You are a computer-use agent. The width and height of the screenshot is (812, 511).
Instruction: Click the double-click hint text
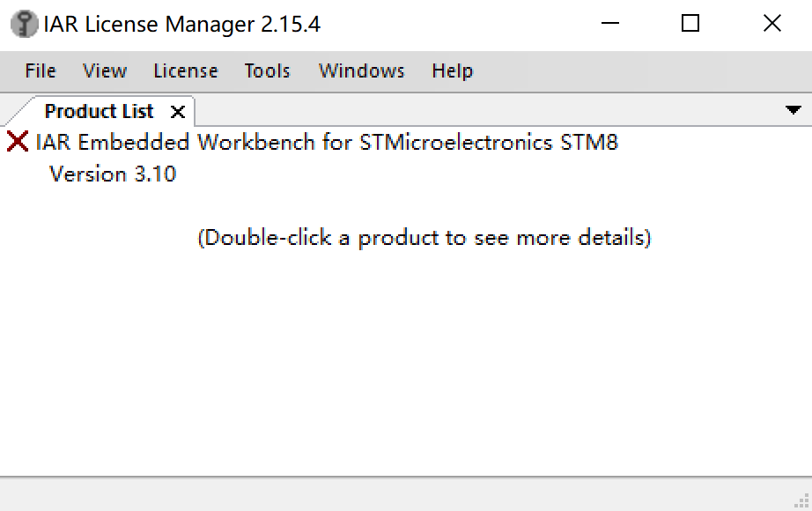click(x=424, y=238)
